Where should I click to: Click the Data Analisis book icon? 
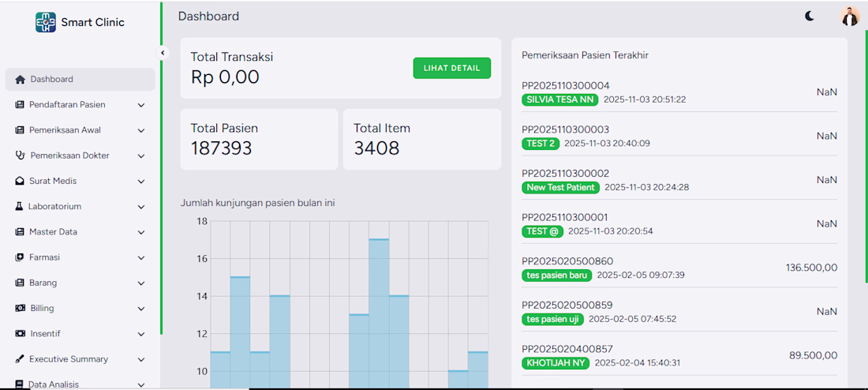click(x=19, y=384)
